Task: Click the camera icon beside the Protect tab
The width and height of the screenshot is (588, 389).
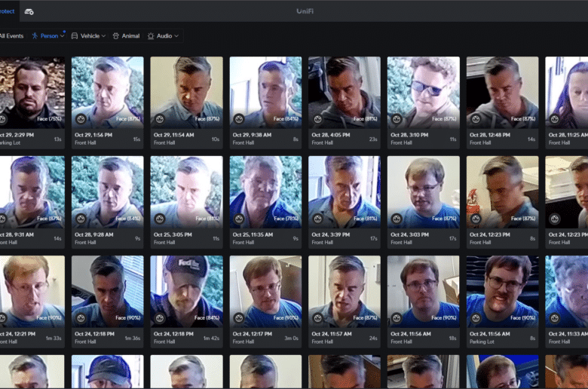Action: [29, 11]
